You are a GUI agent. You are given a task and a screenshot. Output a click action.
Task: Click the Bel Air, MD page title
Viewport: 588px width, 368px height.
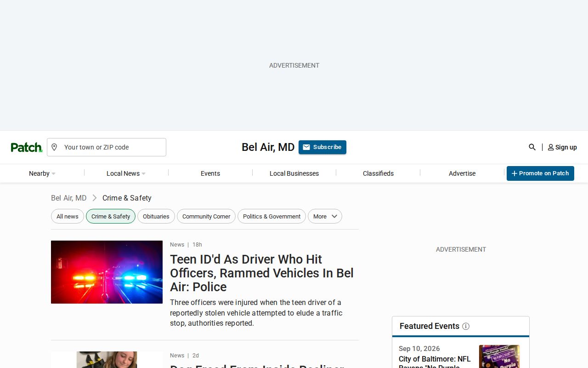(x=268, y=147)
